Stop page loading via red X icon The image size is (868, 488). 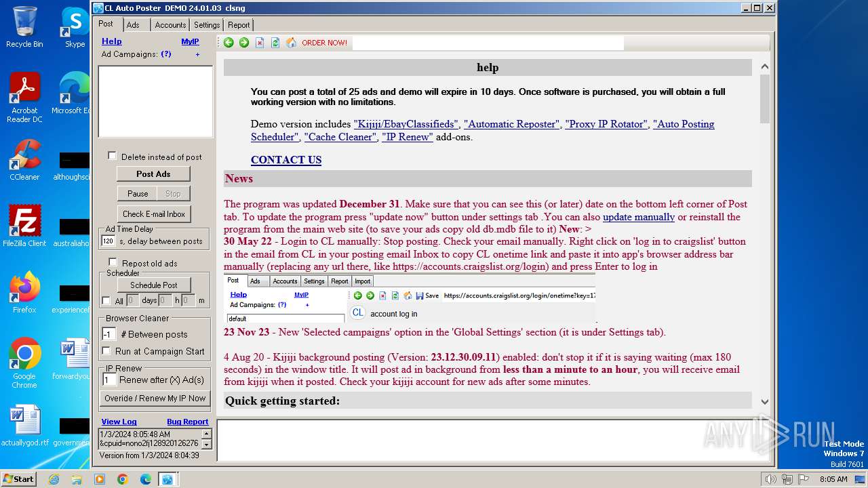pos(260,43)
